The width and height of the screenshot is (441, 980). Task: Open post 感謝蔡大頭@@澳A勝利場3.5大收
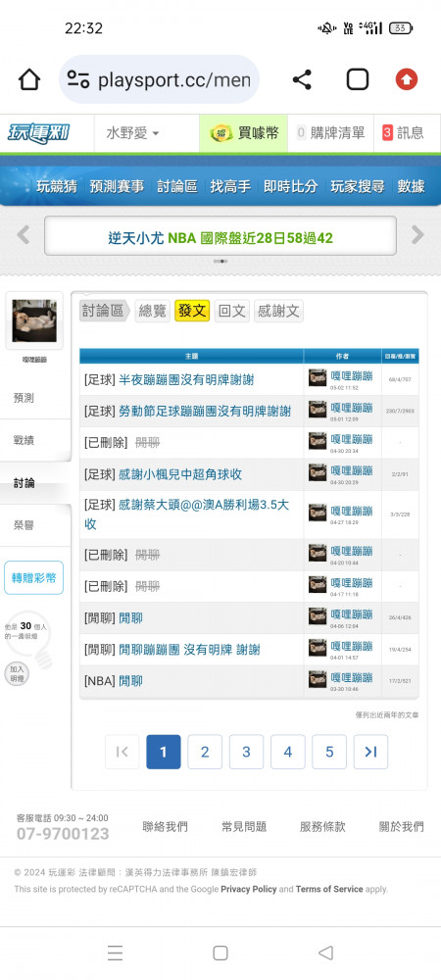[187, 514]
